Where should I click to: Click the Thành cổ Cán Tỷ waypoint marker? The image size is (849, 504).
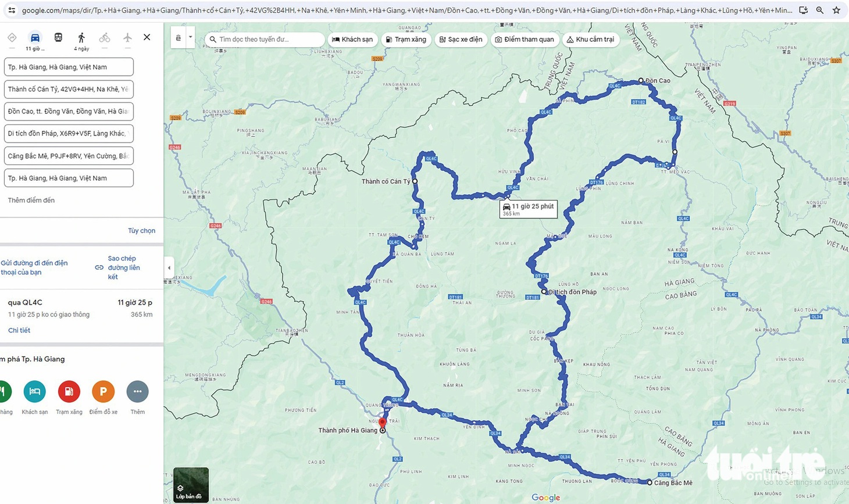coord(415,181)
